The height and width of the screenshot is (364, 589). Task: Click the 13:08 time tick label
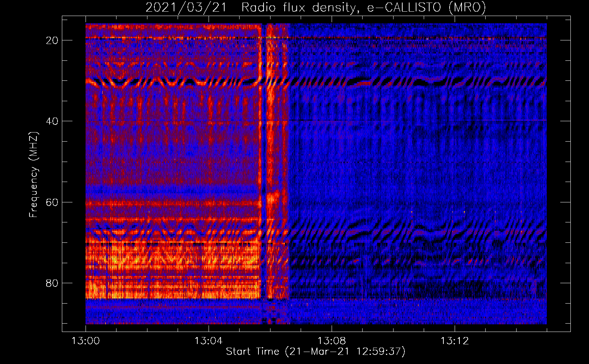click(332, 341)
